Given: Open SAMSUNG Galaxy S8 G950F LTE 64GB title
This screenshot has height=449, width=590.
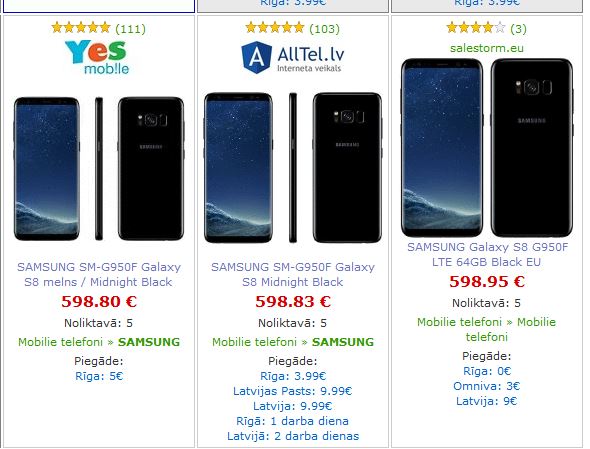Looking at the screenshot, I should point(487,254).
